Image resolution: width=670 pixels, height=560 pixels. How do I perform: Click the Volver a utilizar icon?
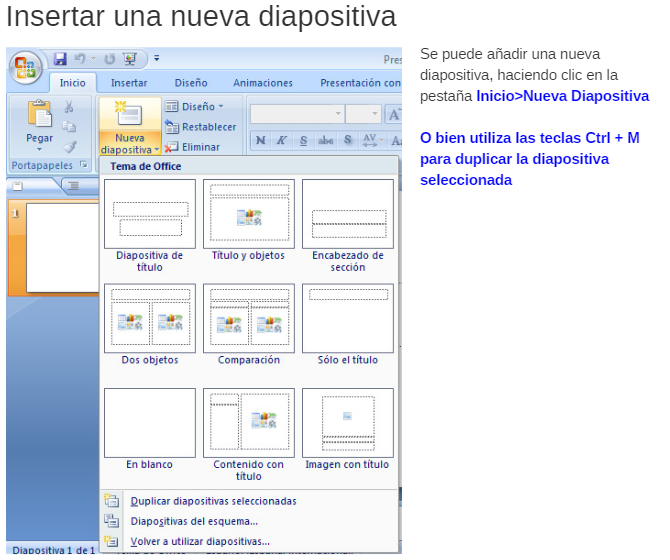click(x=112, y=541)
